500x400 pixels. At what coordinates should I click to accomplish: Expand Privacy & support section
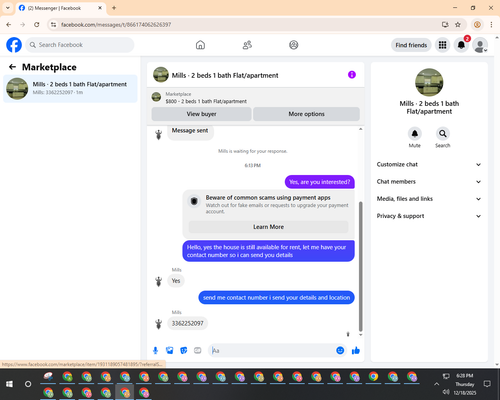coord(429,216)
